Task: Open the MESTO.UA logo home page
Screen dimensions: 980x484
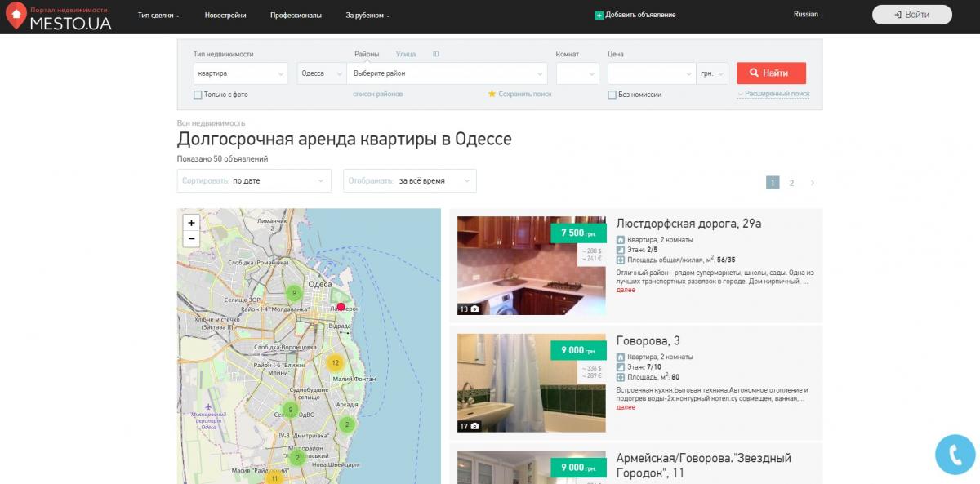Action: 58,16
